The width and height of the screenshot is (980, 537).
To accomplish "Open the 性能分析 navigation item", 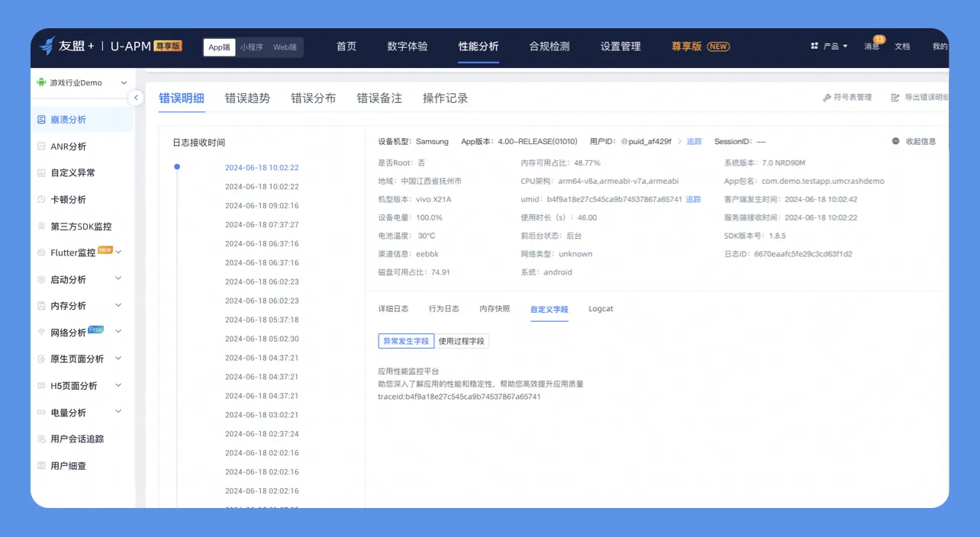I will point(479,47).
